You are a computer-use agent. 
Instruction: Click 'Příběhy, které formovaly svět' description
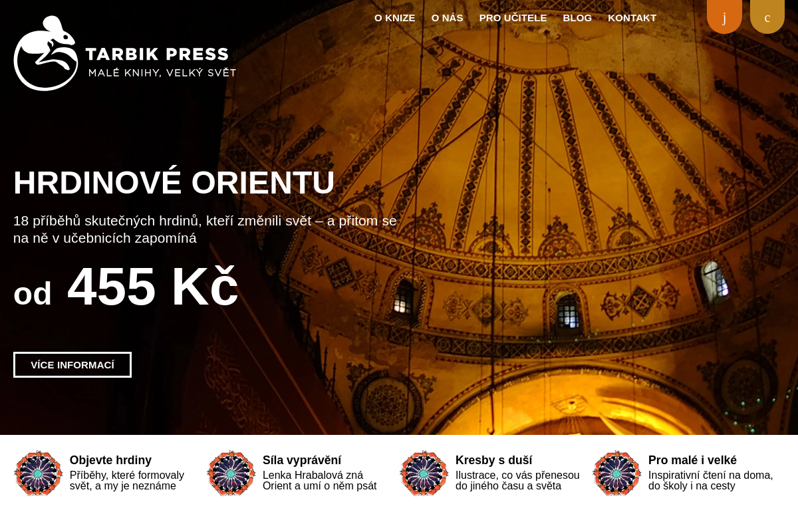(x=127, y=481)
